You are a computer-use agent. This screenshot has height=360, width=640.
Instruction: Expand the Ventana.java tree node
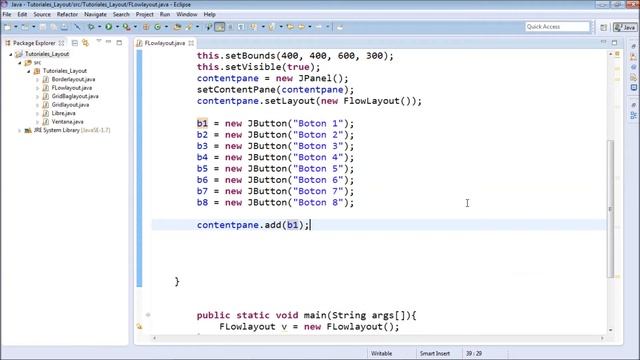pyautogui.click(x=37, y=122)
